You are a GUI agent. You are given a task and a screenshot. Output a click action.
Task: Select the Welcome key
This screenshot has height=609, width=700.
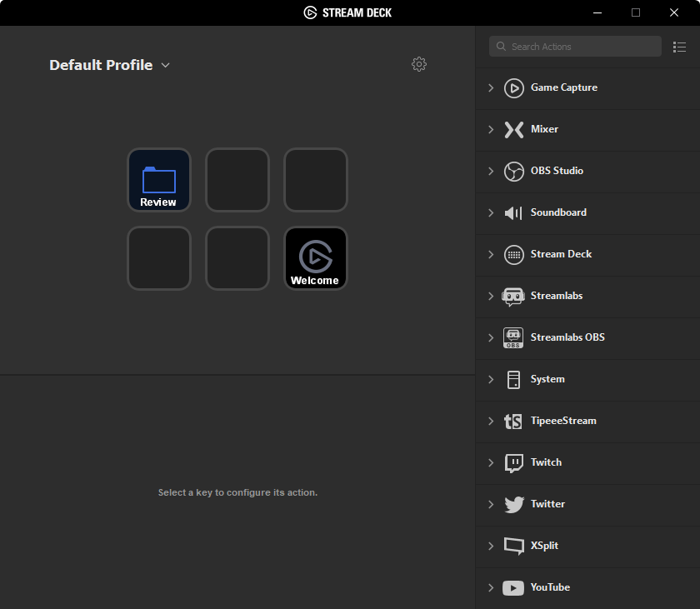(x=316, y=258)
